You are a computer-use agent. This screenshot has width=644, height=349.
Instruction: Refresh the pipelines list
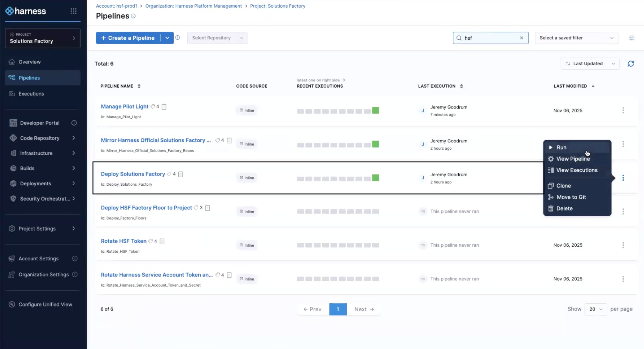click(630, 64)
